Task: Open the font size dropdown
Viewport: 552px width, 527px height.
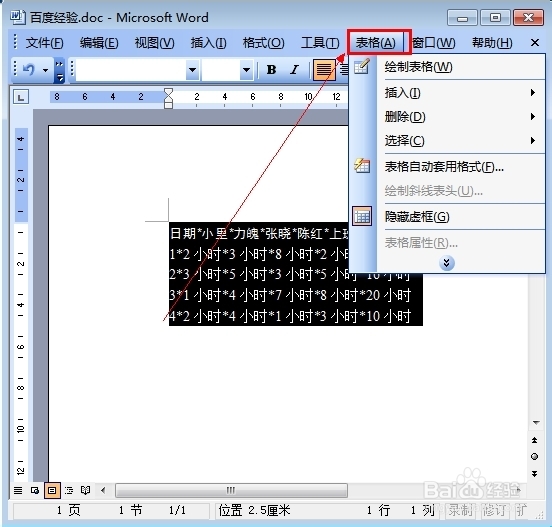Action: [x=246, y=70]
